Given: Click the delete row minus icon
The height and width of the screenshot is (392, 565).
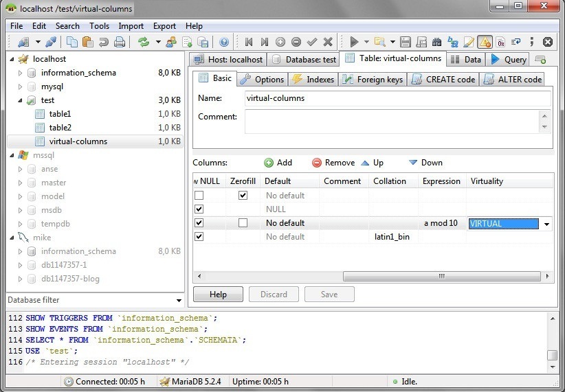Looking at the screenshot, I should 296,42.
